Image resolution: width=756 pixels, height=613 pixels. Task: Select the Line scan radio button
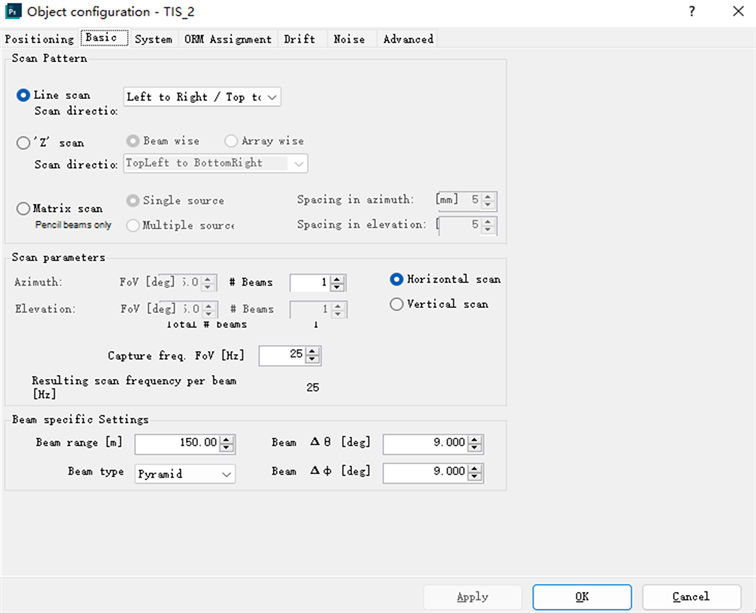(24, 95)
